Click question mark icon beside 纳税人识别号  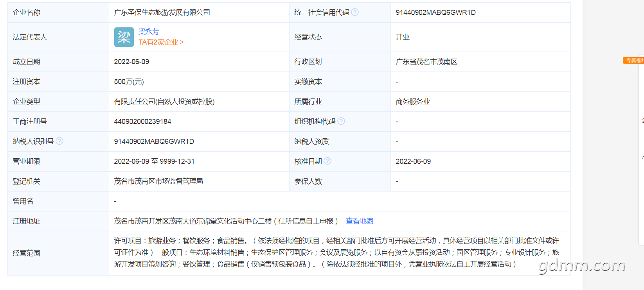coord(59,141)
